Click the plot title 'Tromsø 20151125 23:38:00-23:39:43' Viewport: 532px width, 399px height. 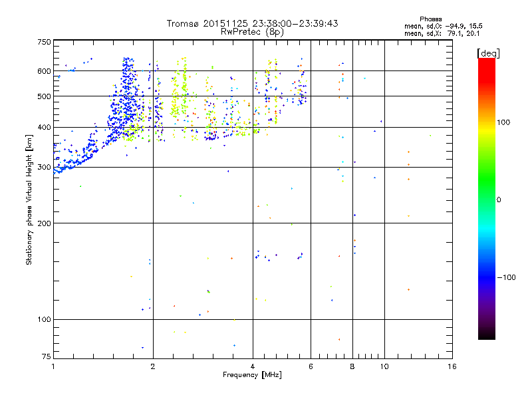253,23
